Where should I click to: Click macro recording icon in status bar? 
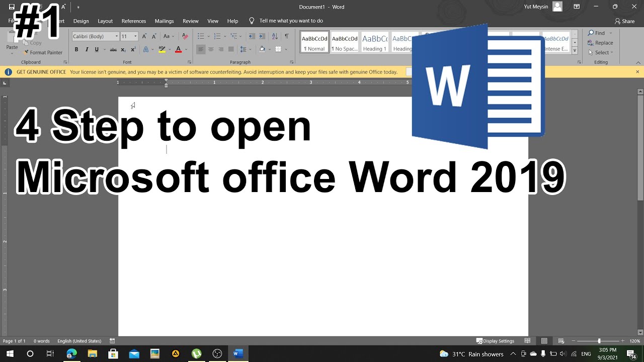[x=112, y=341]
